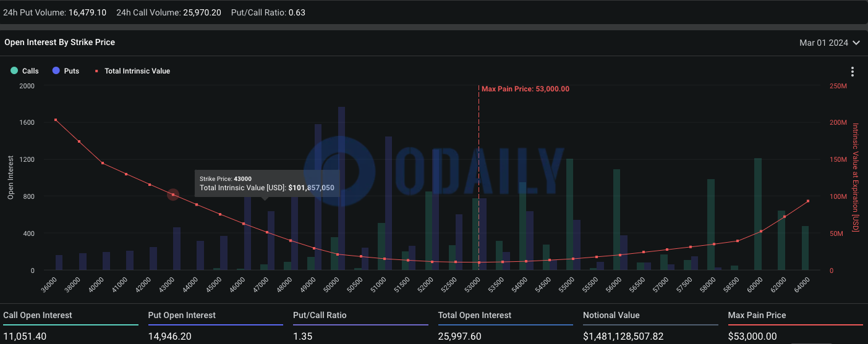This screenshot has width=868, height=344.
Task: Click the Total Open Interest value 25,997.60
Action: pos(460,337)
